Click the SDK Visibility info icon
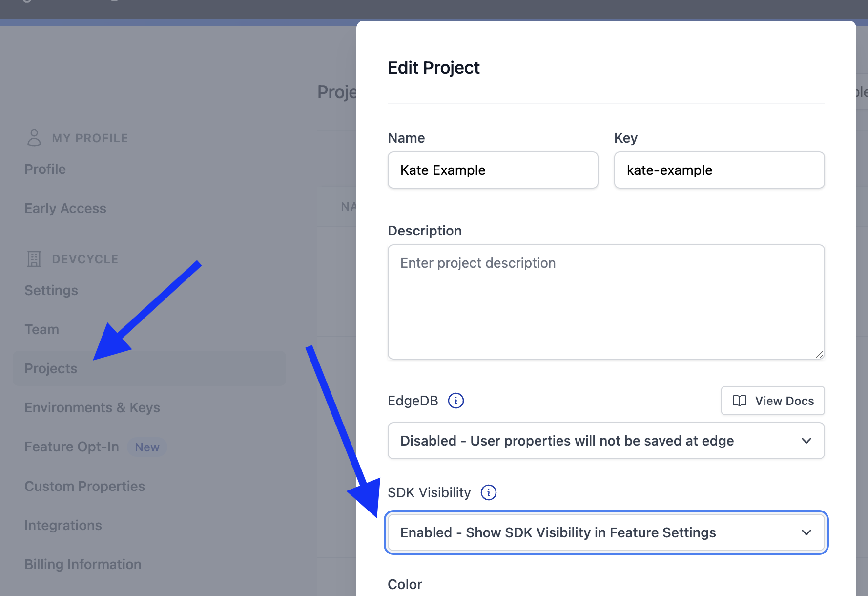The image size is (868, 596). pyautogui.click(x=489, y=492)
